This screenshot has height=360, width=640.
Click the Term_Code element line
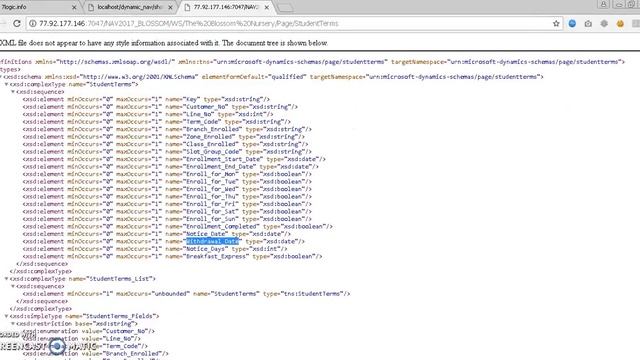(x=157, y=122)
